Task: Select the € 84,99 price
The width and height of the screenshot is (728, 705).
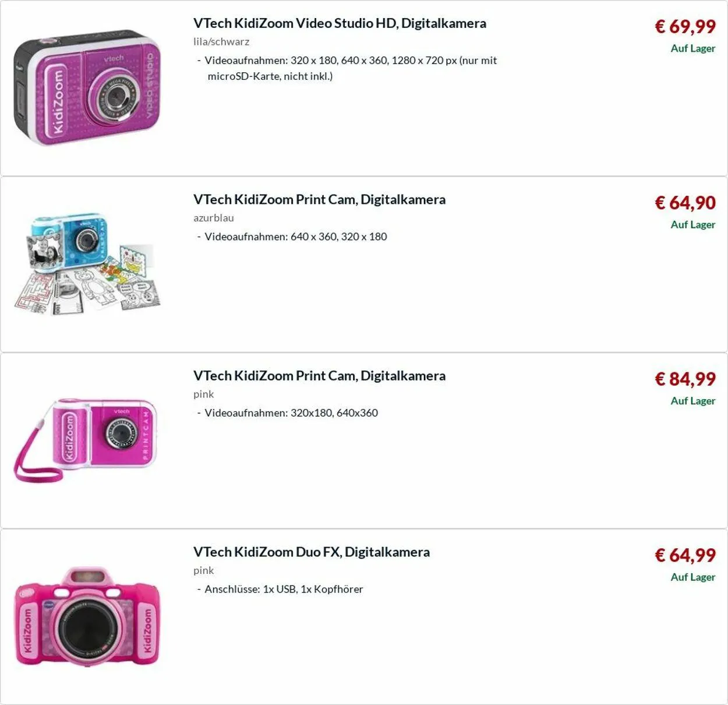Action: [685, 379]
